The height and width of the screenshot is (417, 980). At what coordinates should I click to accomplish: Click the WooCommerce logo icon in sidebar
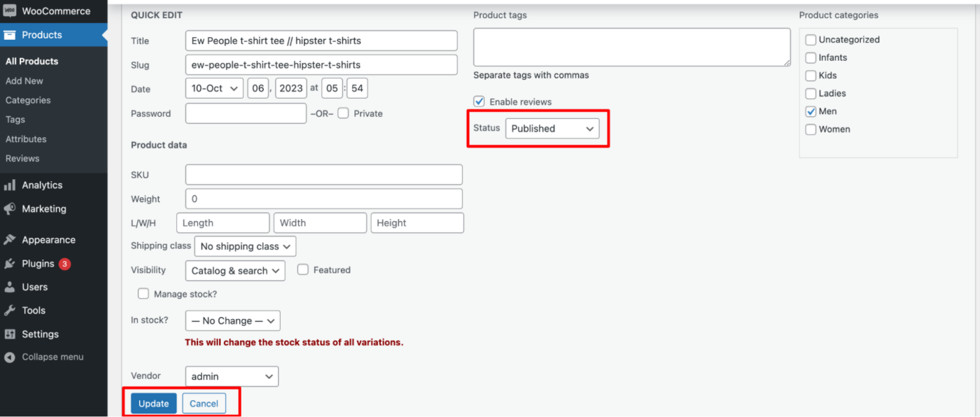(x=10, y=11)
